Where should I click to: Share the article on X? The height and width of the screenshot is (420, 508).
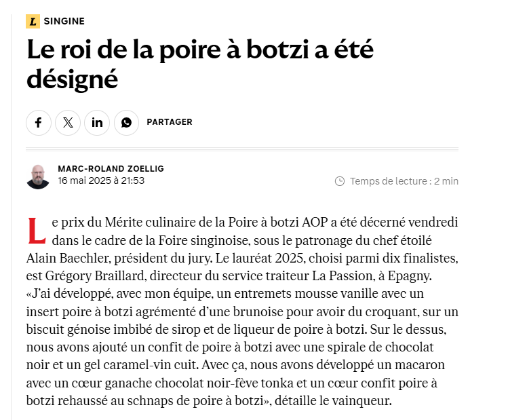tap(68, 123)
